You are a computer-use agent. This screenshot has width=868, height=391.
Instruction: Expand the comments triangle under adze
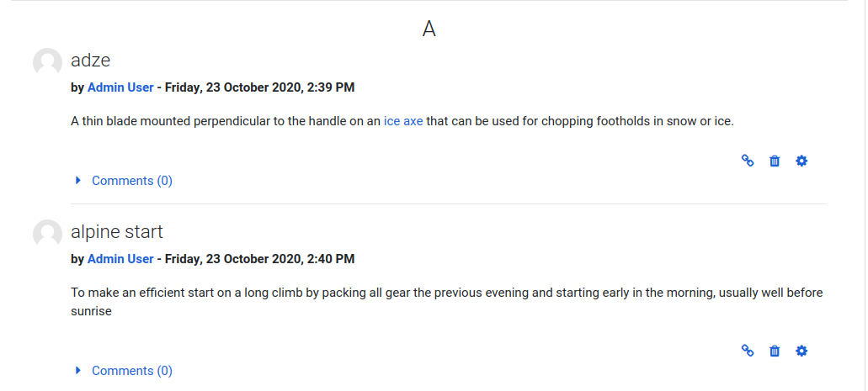[78, 180]
